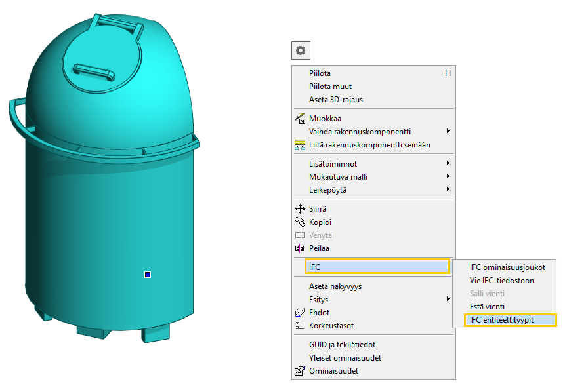This screenshot has height=392, width=567.
Task: Open IFC ominaisuusjoukot submenu item
Action: coord(505,267)
